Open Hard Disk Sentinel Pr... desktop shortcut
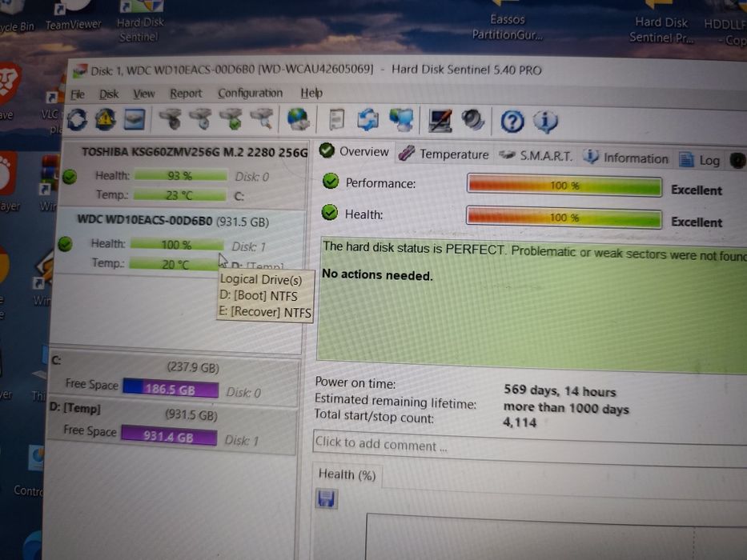This screenshot has width=747, height=560. point(661,23)
